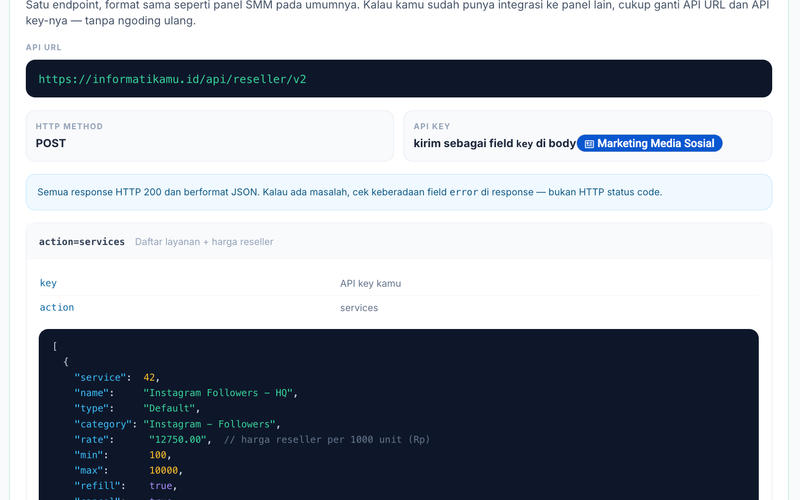The image size is (800, 500).
Task: Click the HTTP METHOD label
Action: (x=69, y=126)
